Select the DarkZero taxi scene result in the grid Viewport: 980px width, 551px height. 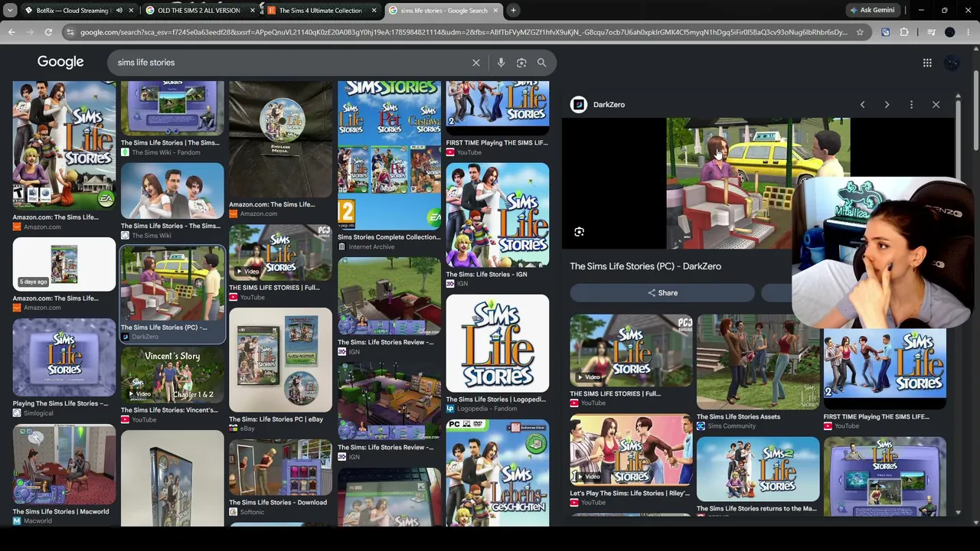tap(172, 283)
